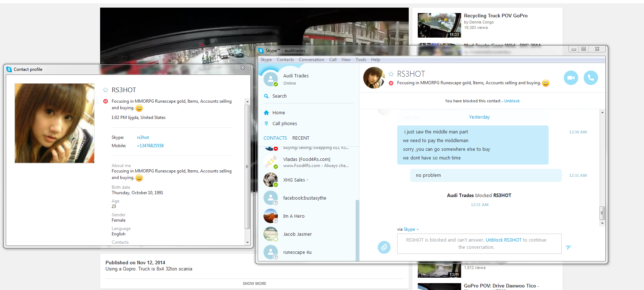Click the Yesterday date separator

pos(479,117)
